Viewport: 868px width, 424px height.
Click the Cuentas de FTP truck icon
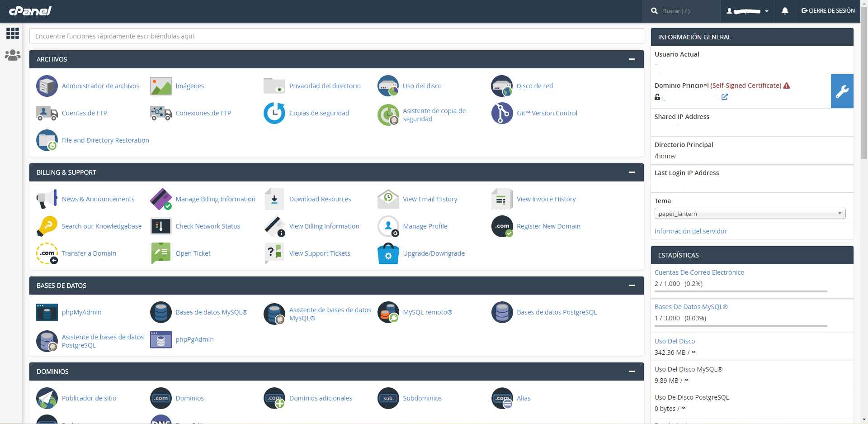tap(47, 113)
